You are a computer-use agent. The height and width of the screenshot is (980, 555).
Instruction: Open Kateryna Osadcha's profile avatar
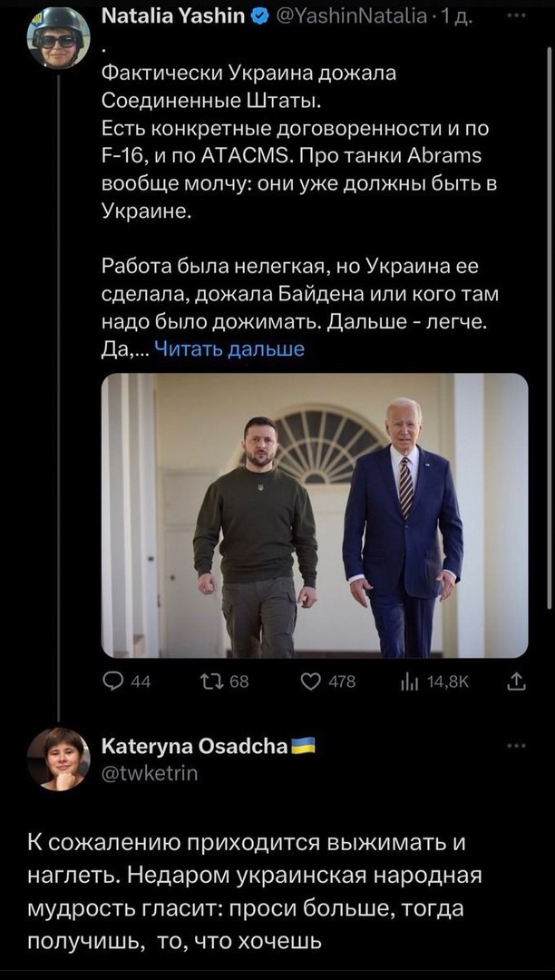tap(58, 758)
